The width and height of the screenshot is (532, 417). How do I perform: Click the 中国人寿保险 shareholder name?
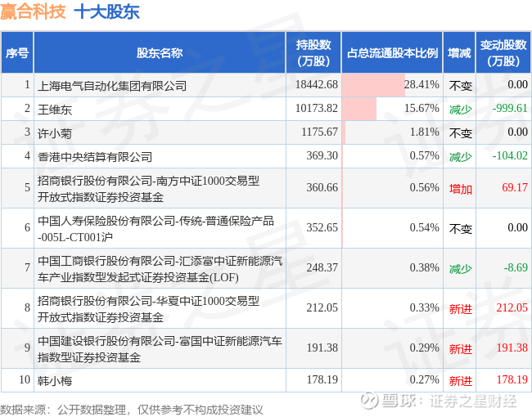156,228
